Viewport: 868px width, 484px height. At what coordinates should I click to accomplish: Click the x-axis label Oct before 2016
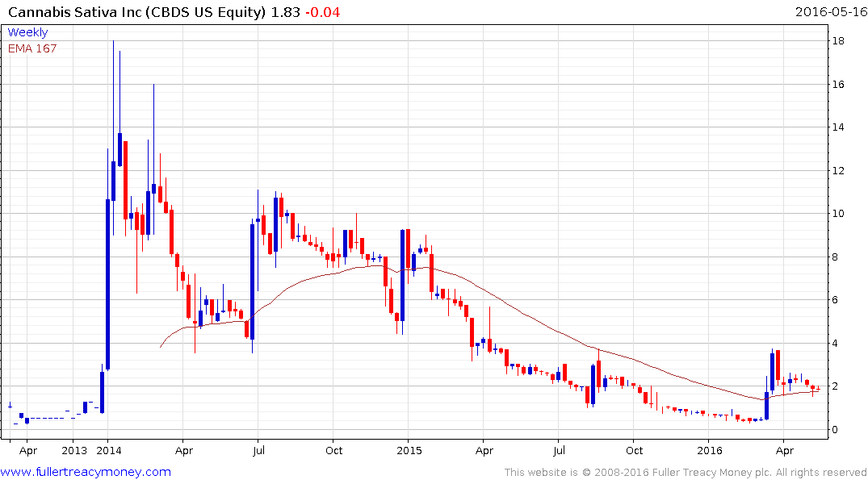click(x=635, y=450)
